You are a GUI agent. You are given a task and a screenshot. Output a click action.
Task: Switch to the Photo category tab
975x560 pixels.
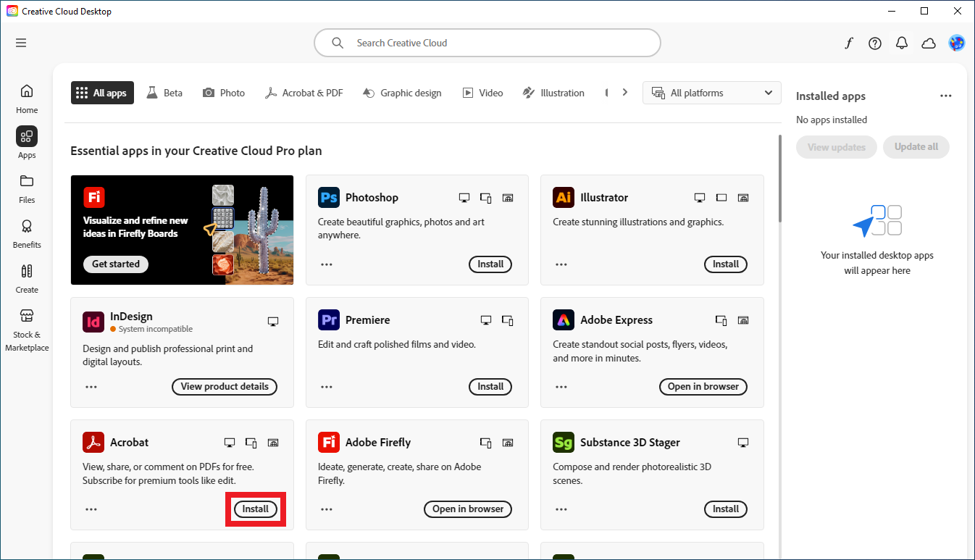(224, 93)
